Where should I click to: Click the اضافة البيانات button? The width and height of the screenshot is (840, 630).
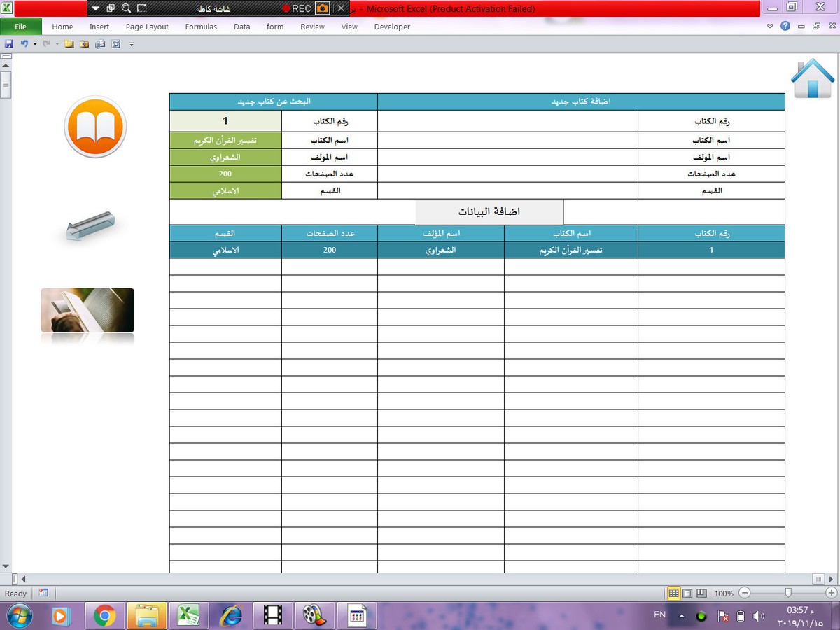(489, 211)
